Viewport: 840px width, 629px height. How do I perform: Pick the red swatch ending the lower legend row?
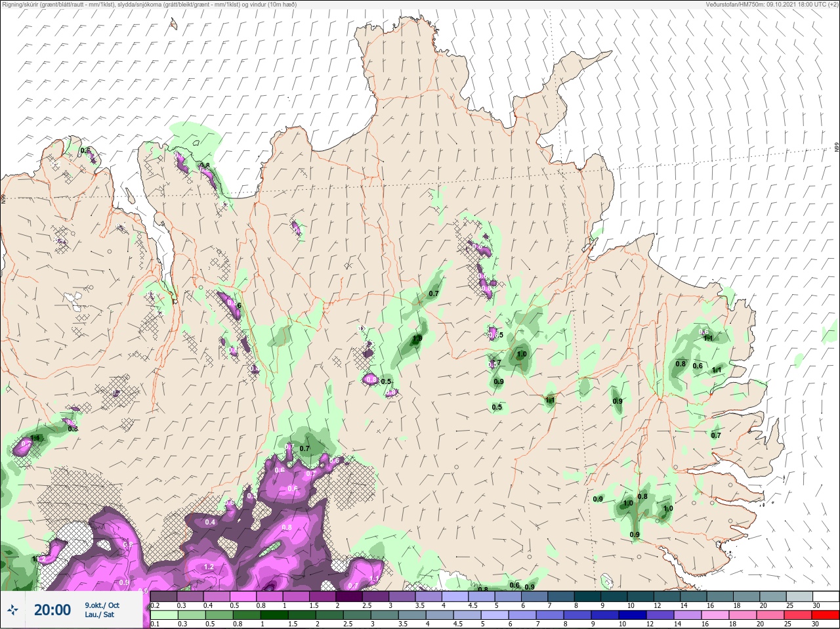[x=826, y=615]
